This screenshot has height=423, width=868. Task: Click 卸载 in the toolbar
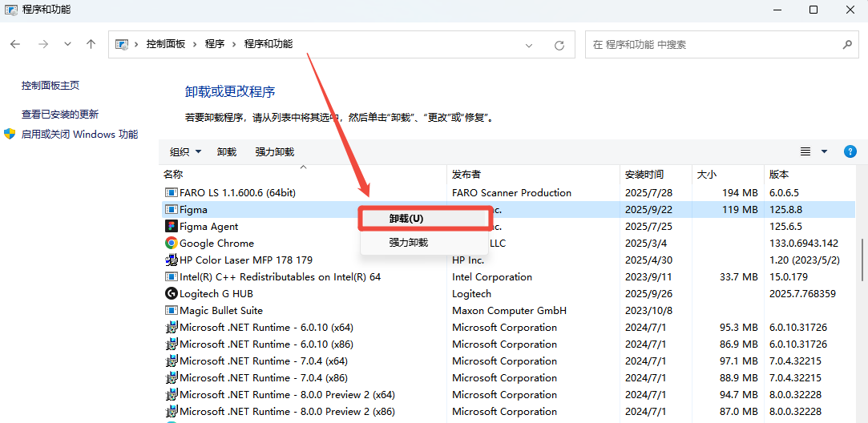click(227, 151)
